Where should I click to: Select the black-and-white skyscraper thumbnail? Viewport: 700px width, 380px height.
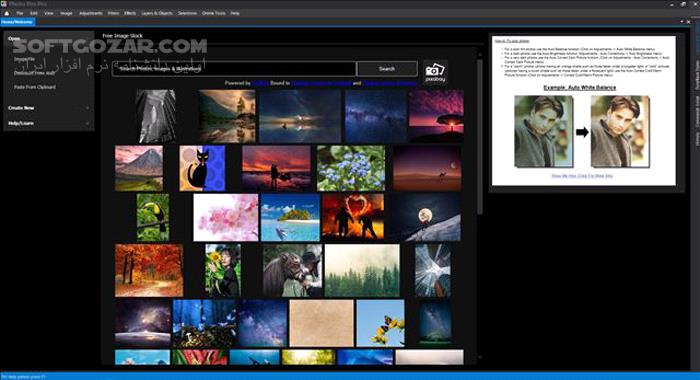(x=156, y=116)
